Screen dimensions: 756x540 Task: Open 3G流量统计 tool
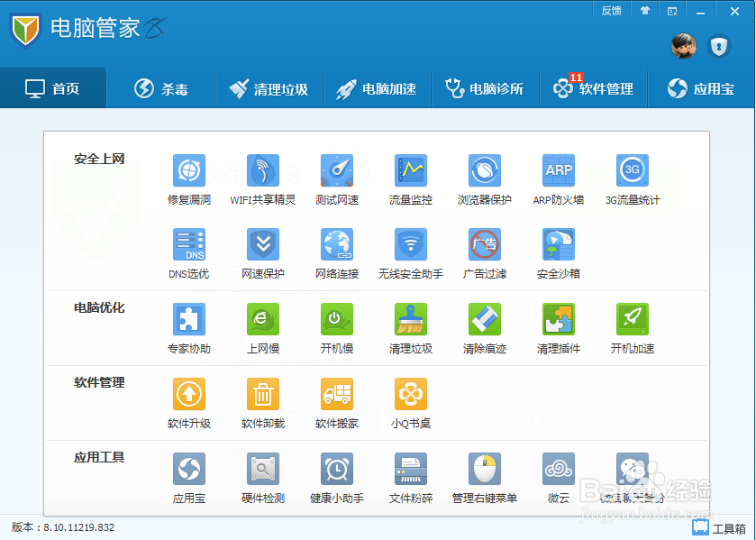pos(632,170)
